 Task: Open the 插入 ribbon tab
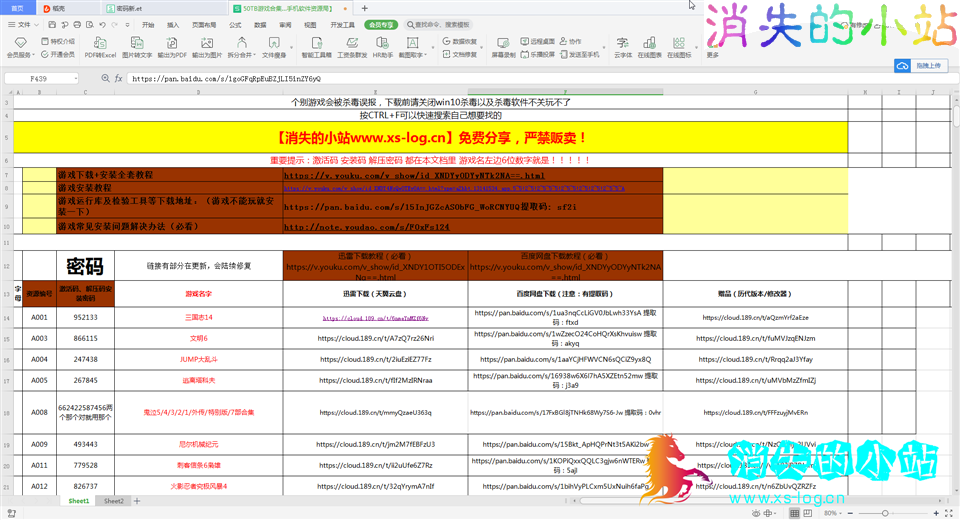(173, 25)
